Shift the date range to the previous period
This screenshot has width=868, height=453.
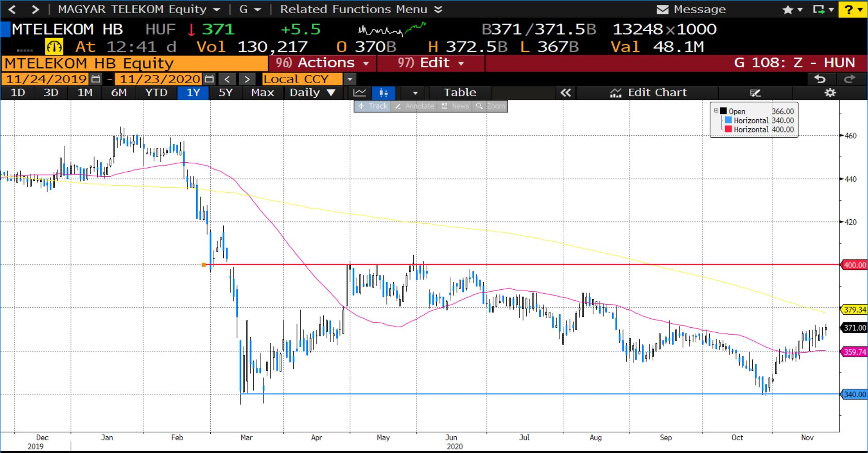coord(227,80)
